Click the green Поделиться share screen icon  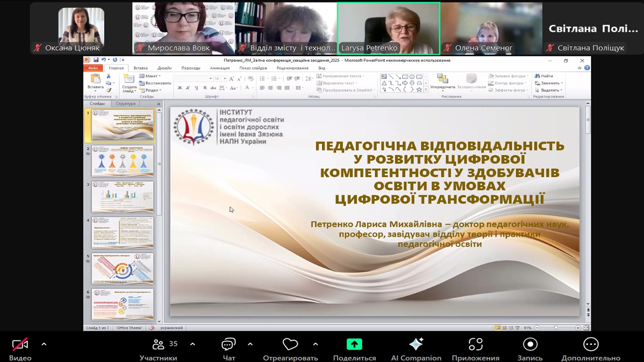354,344
